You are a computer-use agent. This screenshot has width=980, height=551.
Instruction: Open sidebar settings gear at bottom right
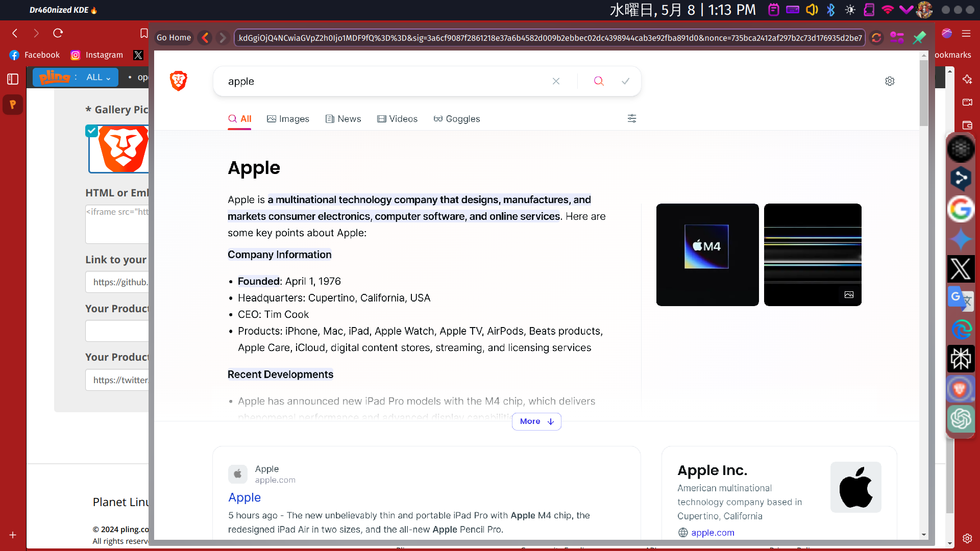[967, 538]
